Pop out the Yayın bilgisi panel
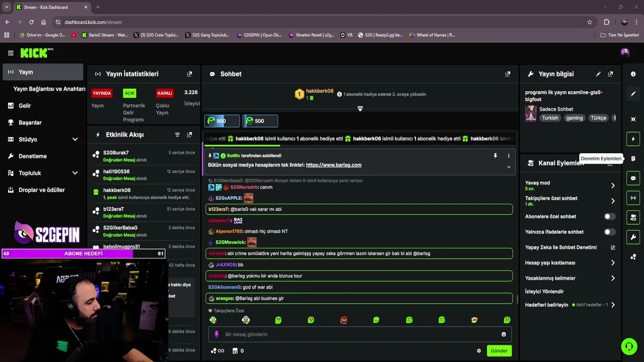This screenshot has height=362, width=644. click(x=610, y=74)
